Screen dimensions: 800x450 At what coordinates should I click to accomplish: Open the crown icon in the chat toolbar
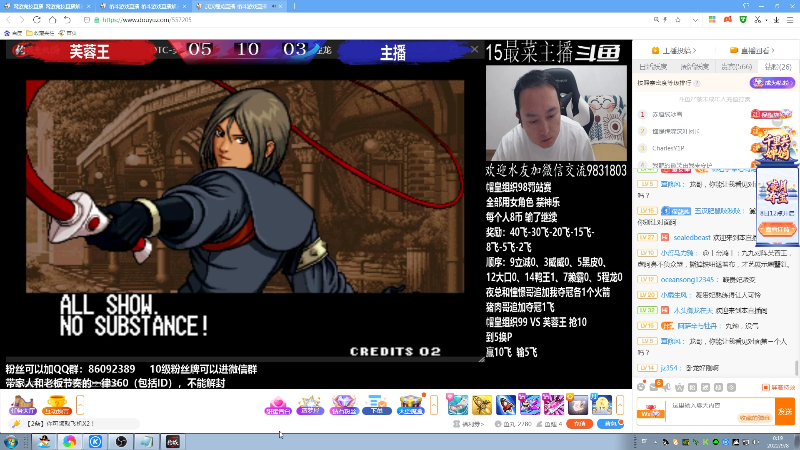pos(679,387)
